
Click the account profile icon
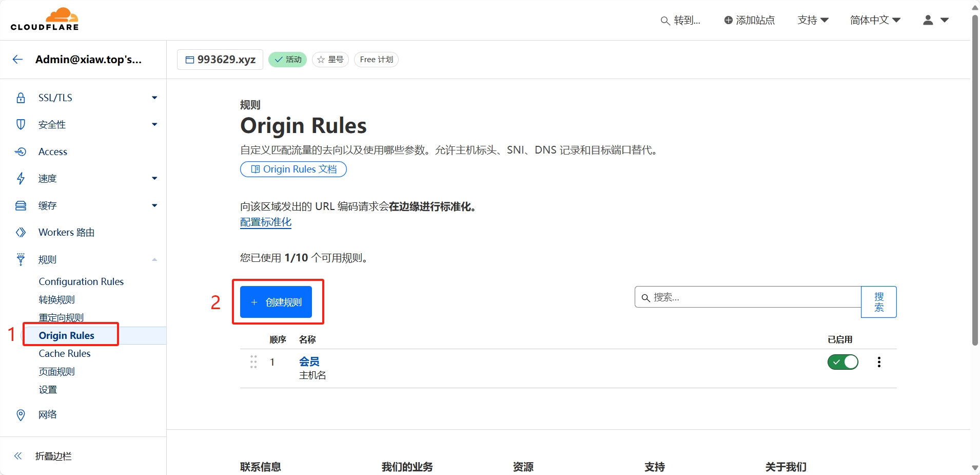click(x=928, y=20)
